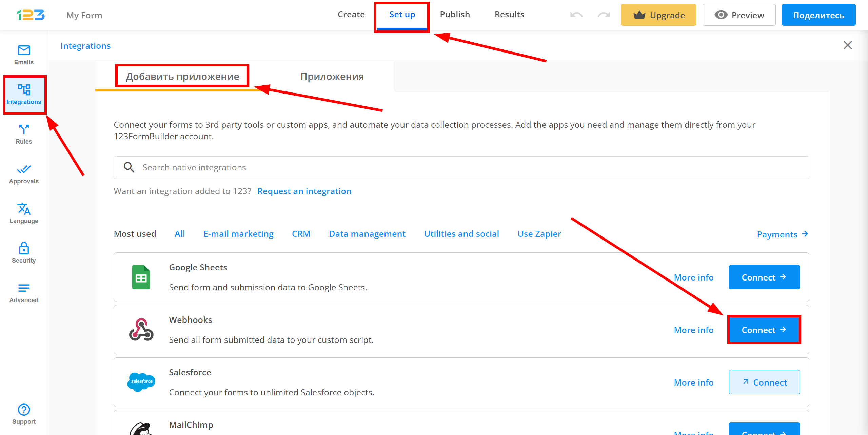The width and height of the screenshot is (868, 435).
Task: Click Connect button for Google Sheets
Action: 763,277
